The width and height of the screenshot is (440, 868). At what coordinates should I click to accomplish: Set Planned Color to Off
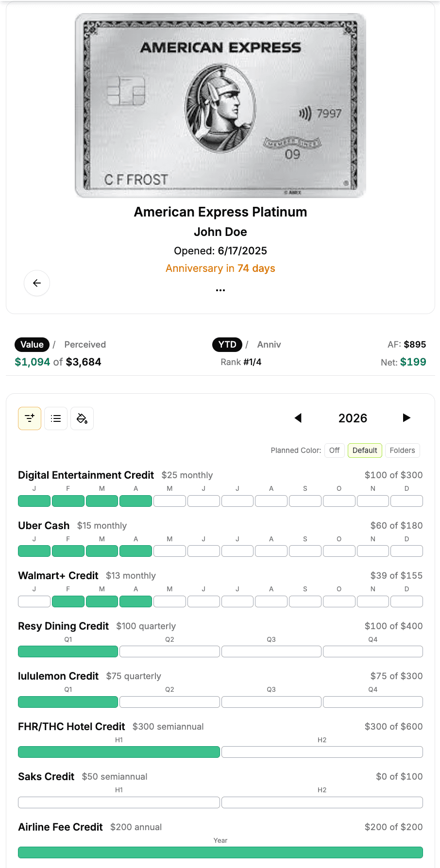pyautogui.click(x=334, y=450)
